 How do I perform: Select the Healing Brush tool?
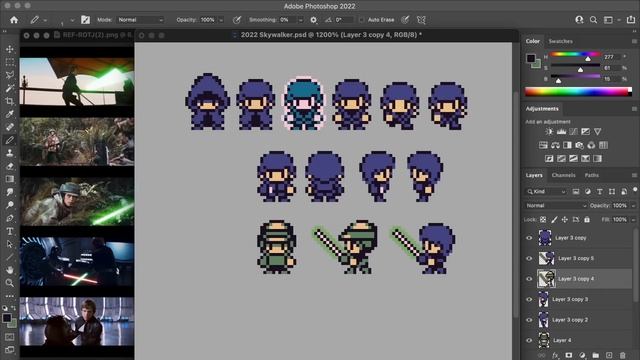10,127
